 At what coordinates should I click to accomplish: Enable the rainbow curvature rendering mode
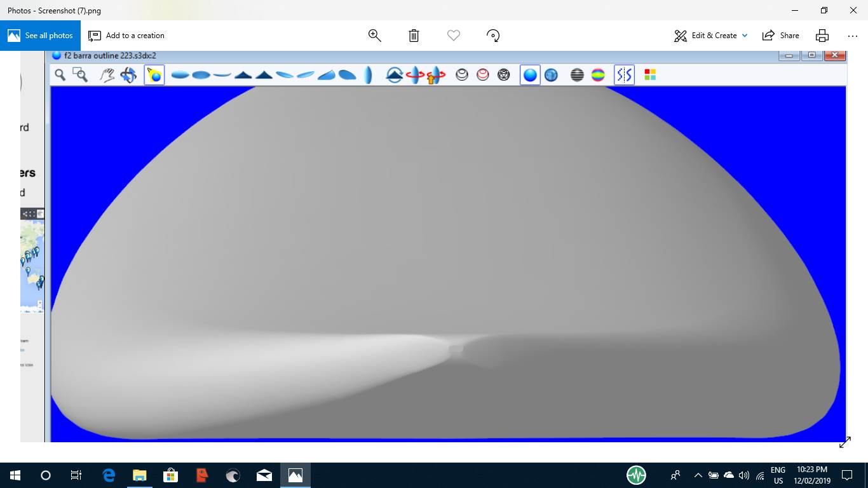point(597,74)
